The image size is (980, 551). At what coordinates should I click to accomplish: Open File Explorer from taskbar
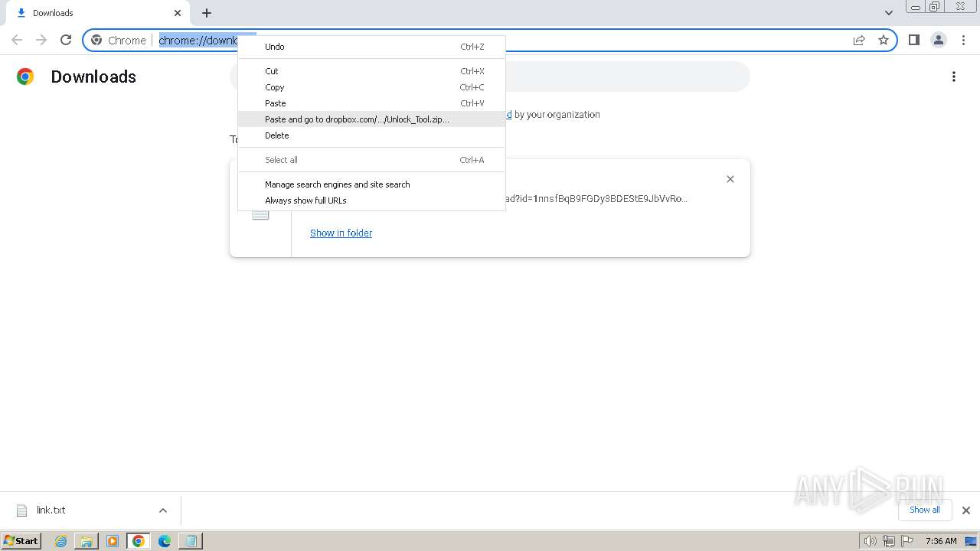point(87,541)
